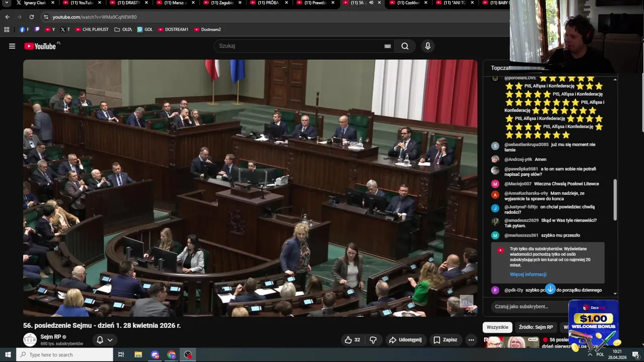This screenshot has height=362, width=644.
Task: Open the on-screen keyboard icon in search box
Action: point(387,46)
